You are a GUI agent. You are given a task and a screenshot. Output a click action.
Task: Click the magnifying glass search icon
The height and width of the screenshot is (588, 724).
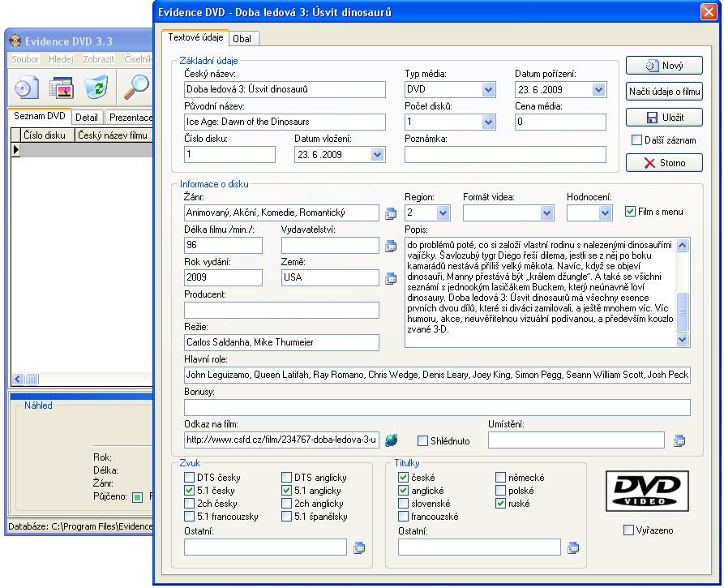coord(136,88)
